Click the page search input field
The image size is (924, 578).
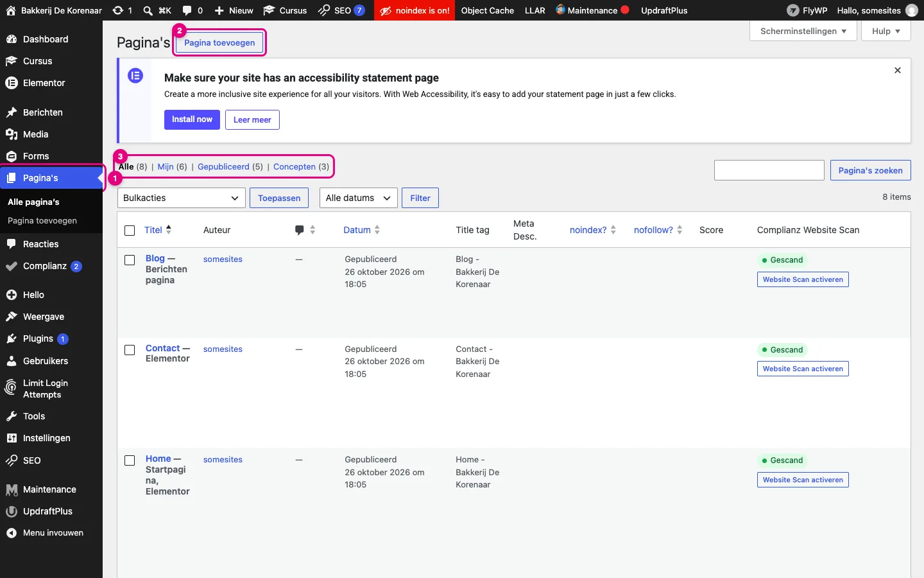[769, 170]
